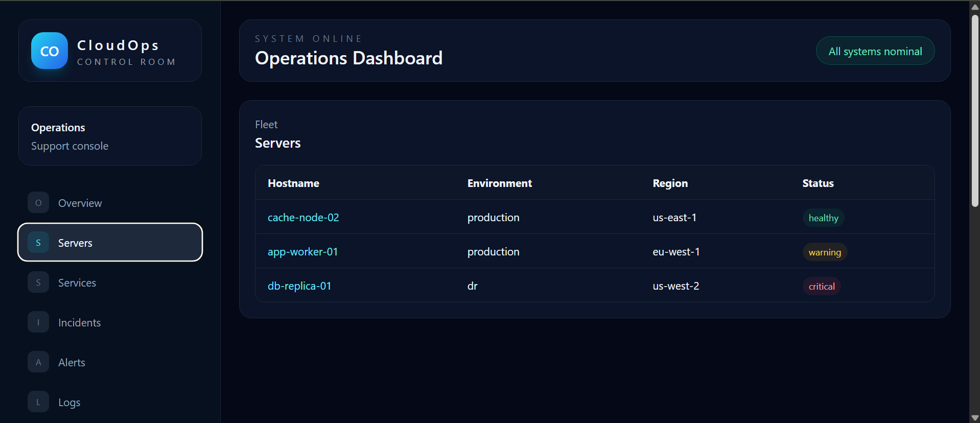Image resolution: width=980 pixels, height=423 pixels.
Task: Click the Servers 'S' sidebar icon
Action: tap(38, 243)
